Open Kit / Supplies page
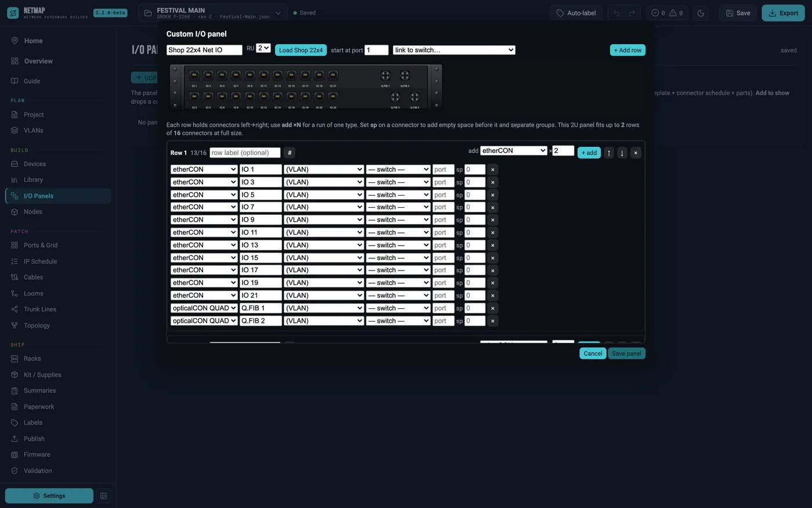The image size is (812, 508). pyautogui.click(x=58, y=374)
